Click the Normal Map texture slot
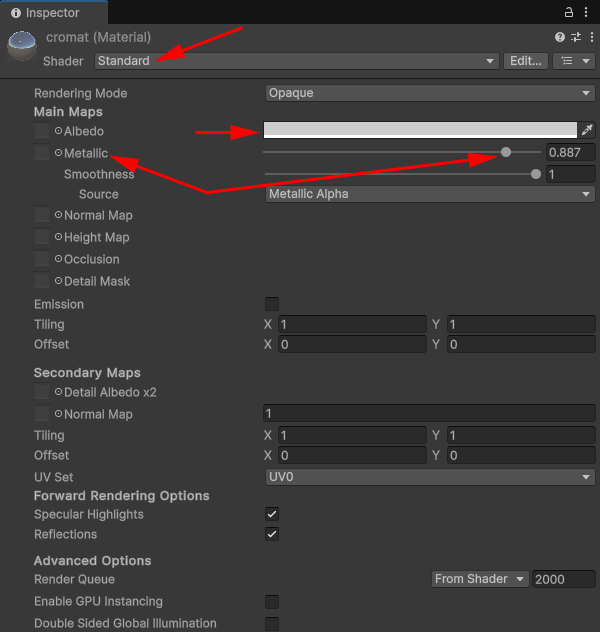This screenshot has width=600, height=632. tap(41, 215)
